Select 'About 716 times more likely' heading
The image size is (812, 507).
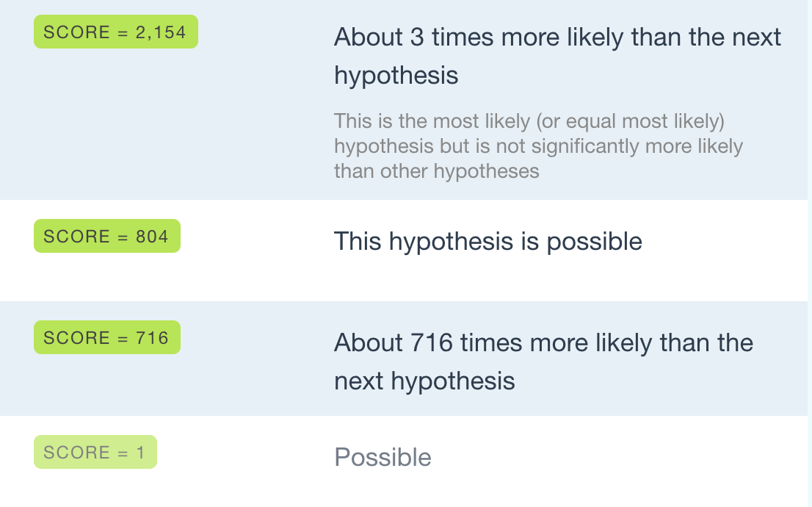point(544,362)
